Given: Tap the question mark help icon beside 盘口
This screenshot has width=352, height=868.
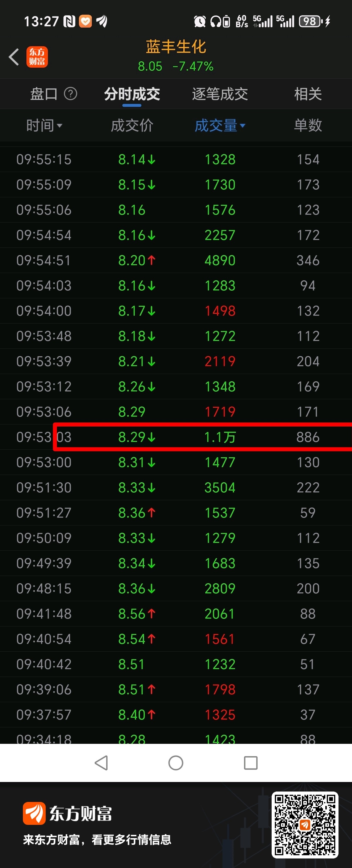Looking at the screenshot, I should click(x=70, y=94).
